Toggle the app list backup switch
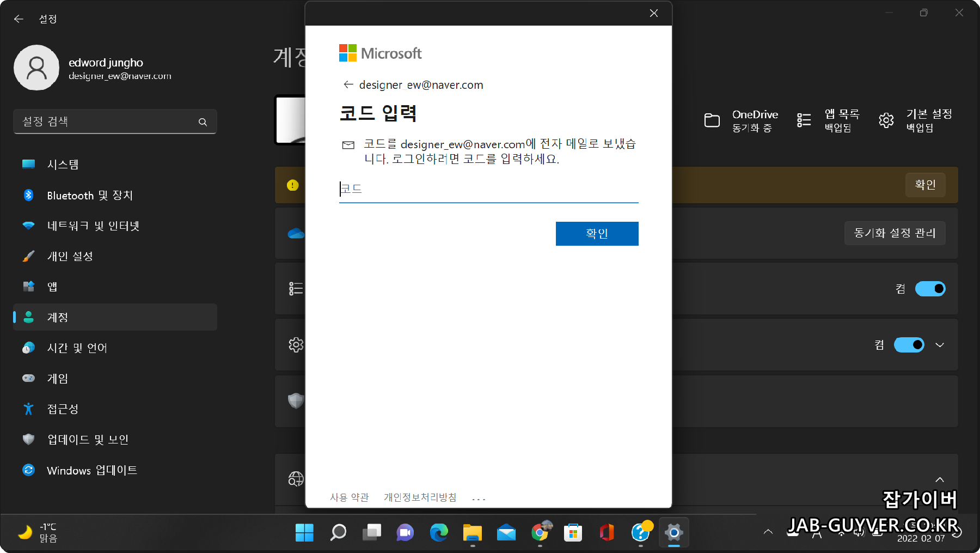 pyautogui.click(x=930, y=289)
